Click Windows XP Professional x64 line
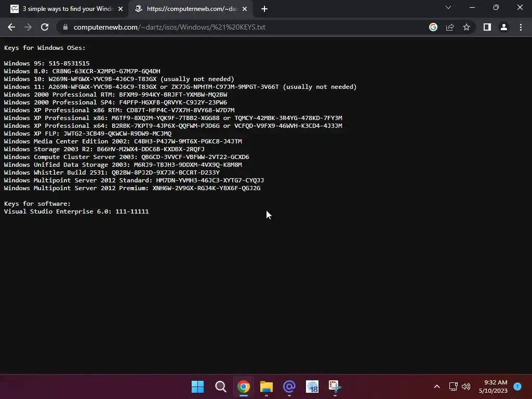This screenshot has height=399, width=532. click(x=173, y=126)
